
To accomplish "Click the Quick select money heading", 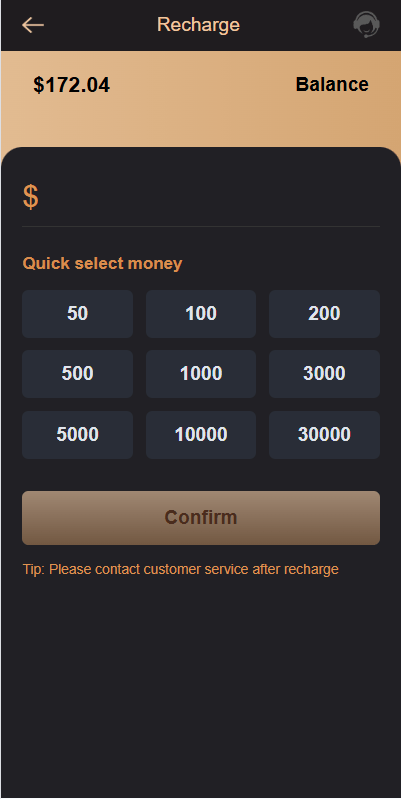I will (x=102, y=263).
